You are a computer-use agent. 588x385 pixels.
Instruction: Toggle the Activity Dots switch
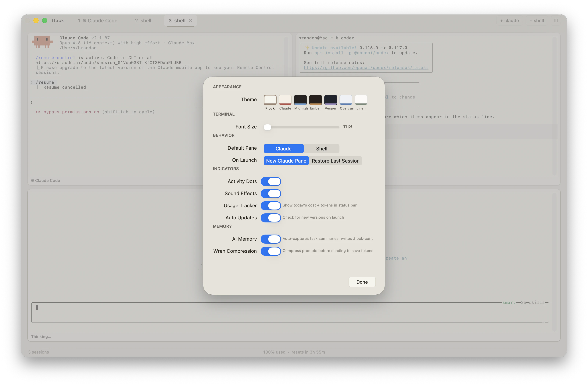point(271,181)
